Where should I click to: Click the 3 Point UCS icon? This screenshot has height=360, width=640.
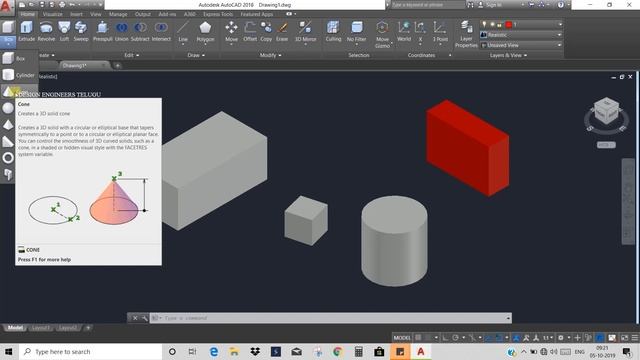[440, 32]
